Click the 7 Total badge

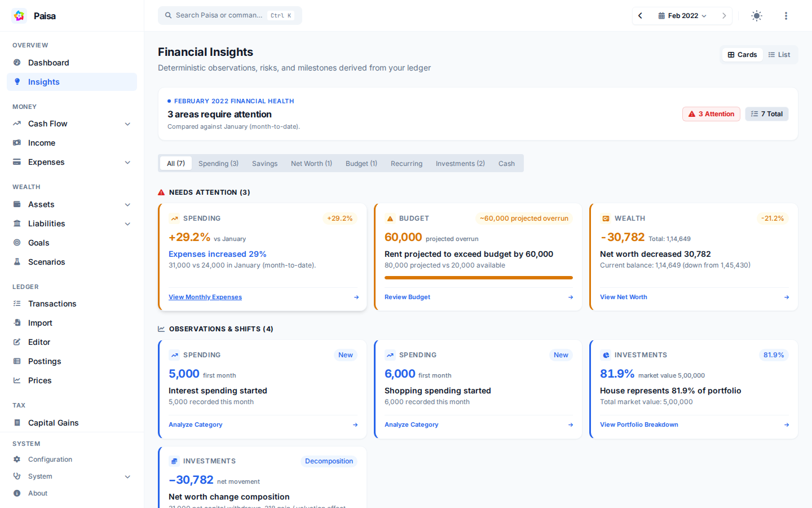pyautogui.click(x=767, y=114)
